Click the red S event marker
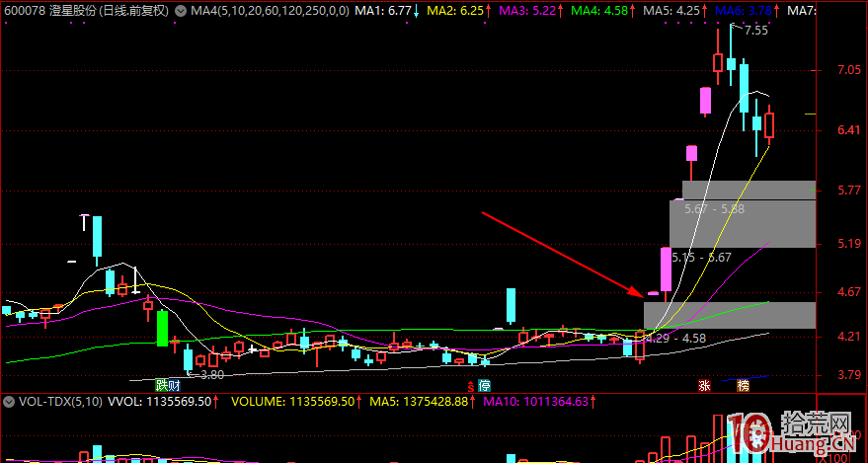The height and width of the screenshot is (463, 868). (471, 386)
